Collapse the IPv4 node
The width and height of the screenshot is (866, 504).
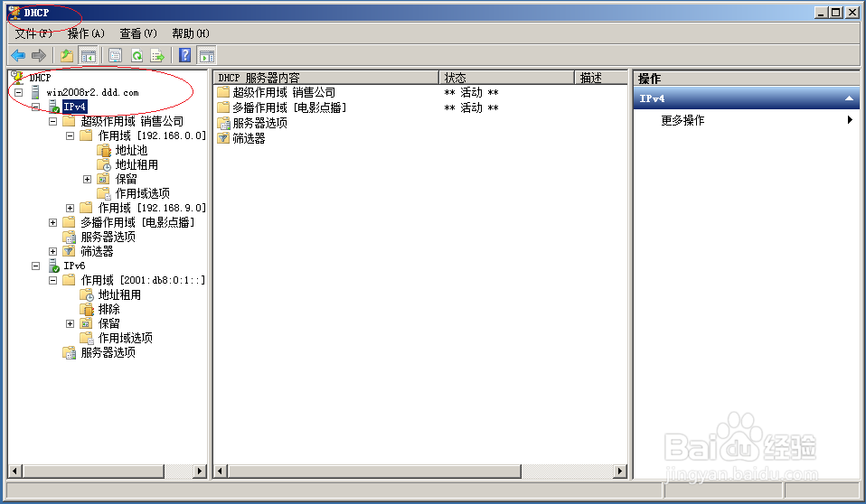(x=35, y=107)
